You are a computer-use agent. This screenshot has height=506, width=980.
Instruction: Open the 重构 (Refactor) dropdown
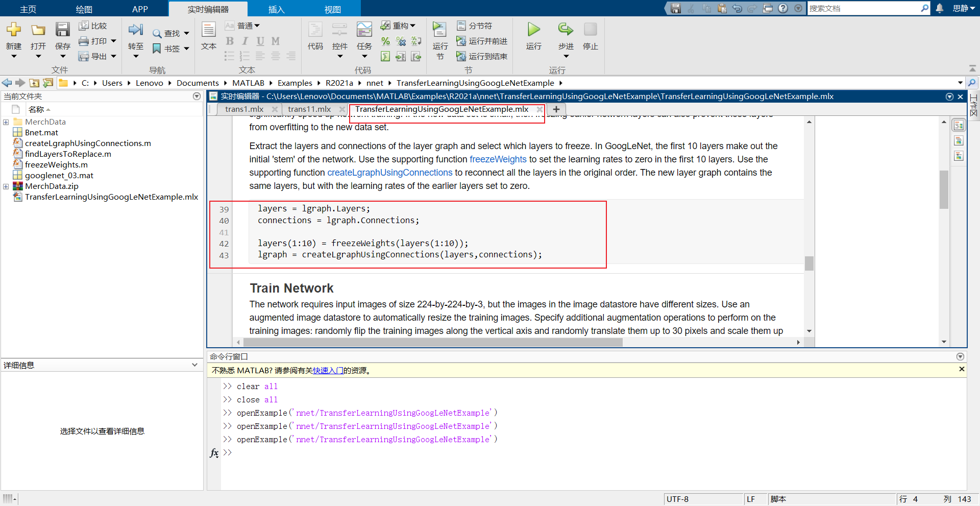pos(398,26)
